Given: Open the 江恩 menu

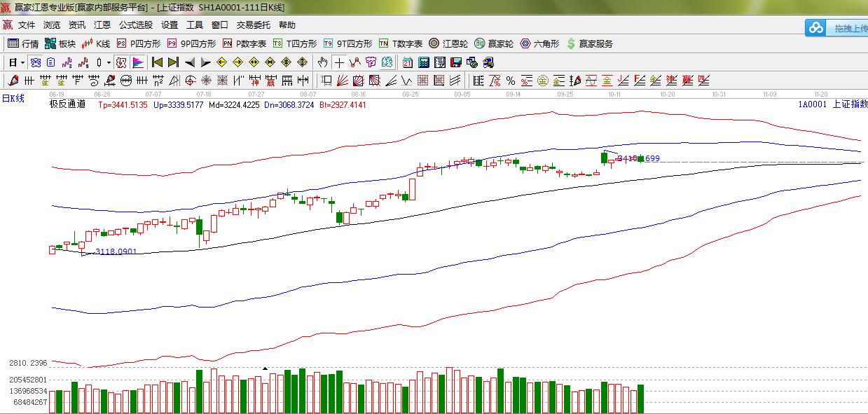Looking at the screenshot, I should [102, 25].
